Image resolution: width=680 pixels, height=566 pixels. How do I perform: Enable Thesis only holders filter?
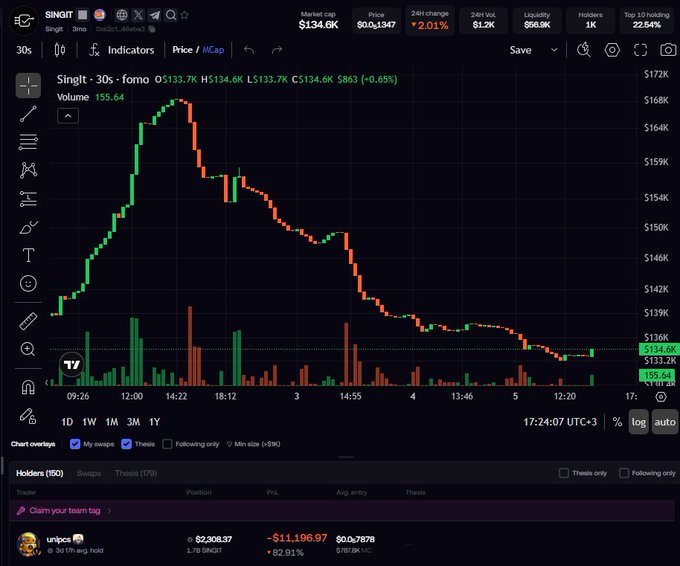564,473
